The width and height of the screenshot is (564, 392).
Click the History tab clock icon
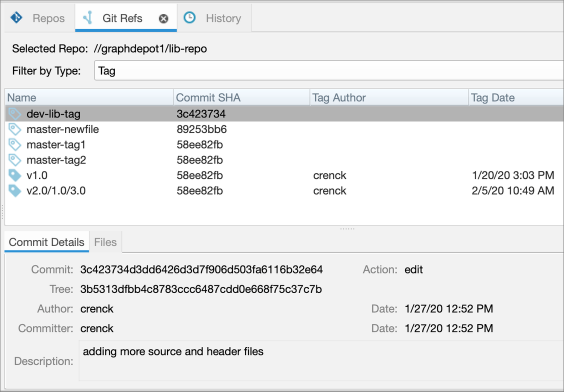pyautogui.click(x=189, y=18)
